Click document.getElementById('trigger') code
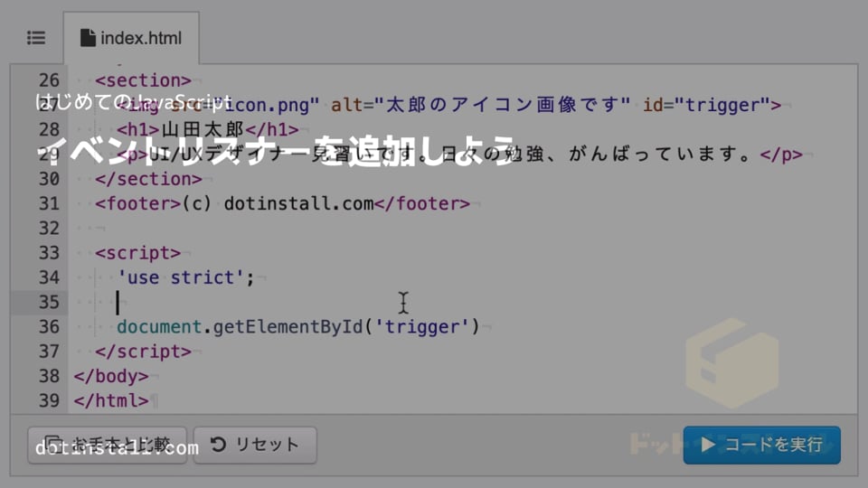This screenshot has width=868, height=488. point(297,326)
